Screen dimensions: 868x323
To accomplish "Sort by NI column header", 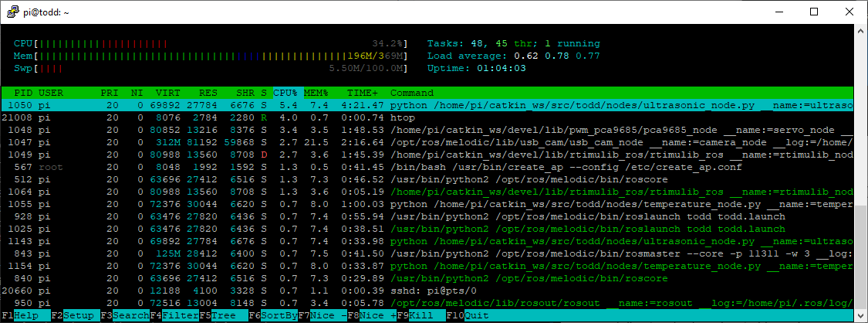I will (137, 93).
